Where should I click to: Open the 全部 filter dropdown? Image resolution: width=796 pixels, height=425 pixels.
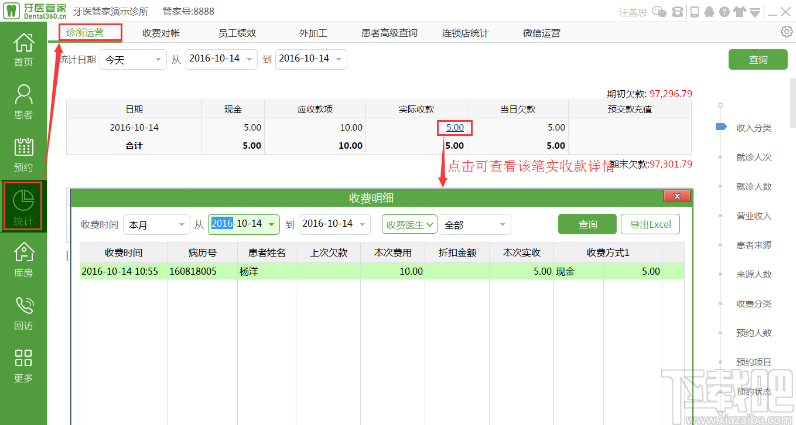475,224
